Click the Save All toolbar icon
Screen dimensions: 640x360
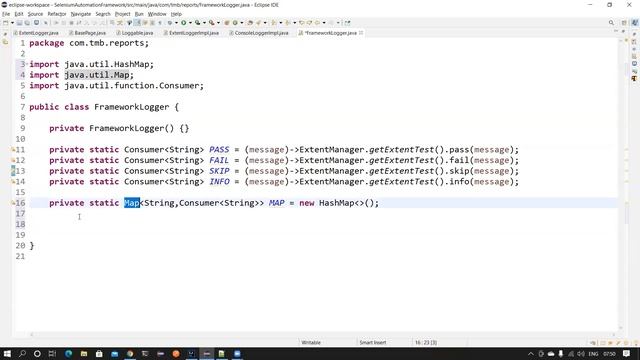[27, 23]
